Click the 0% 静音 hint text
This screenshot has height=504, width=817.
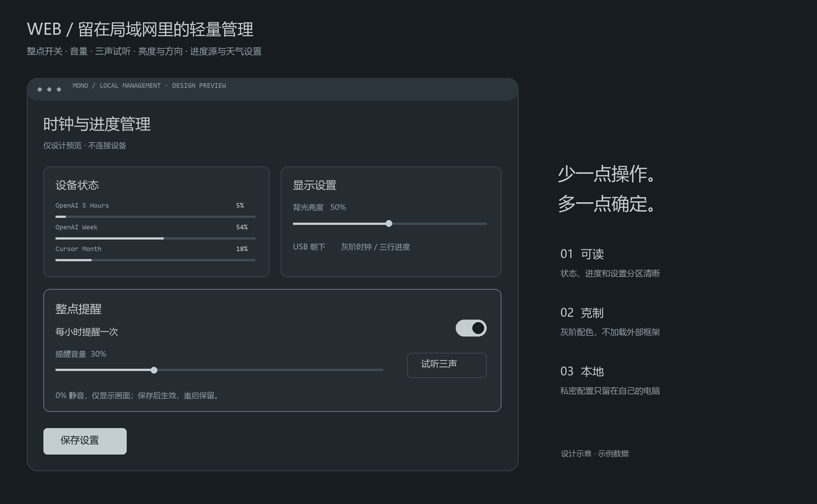[x=139, y=396]
